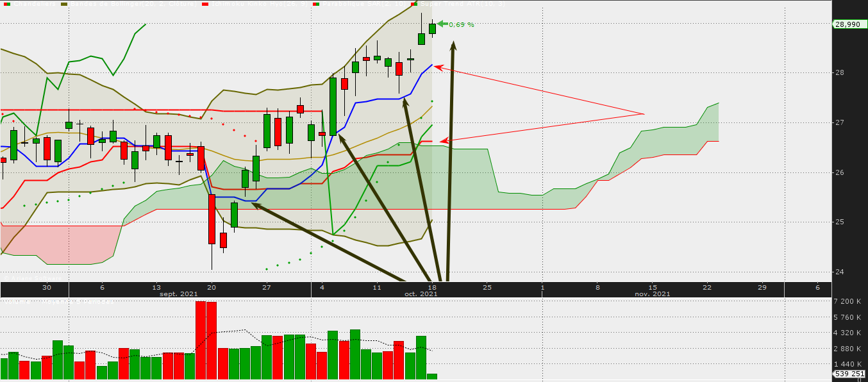Click the Super Trend ATR legend marker

414,4
